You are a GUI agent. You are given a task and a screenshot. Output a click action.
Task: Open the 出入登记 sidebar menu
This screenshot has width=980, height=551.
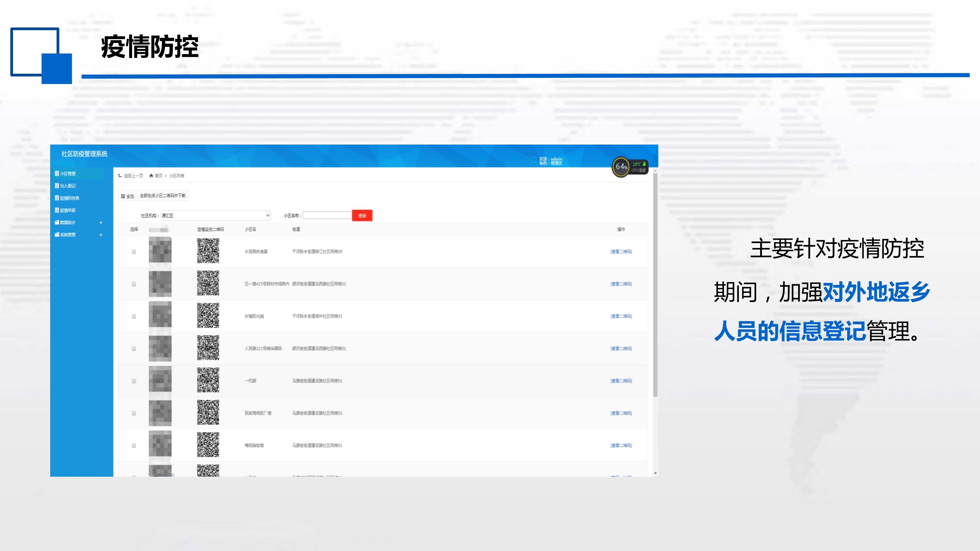tap(68, 186)
